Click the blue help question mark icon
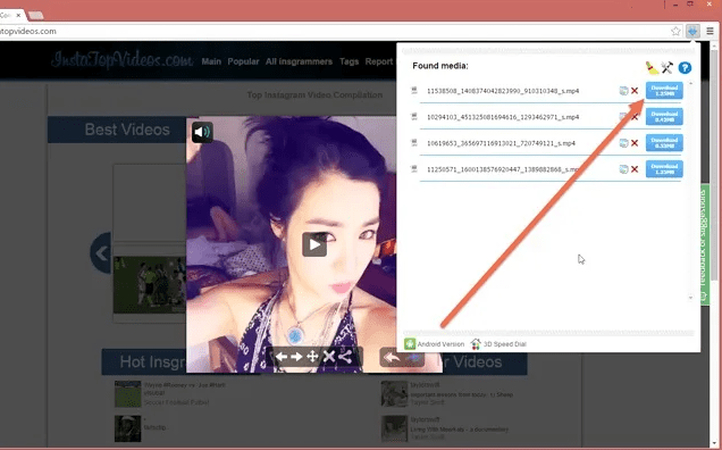The width and height of the screenshot is (722, 450). click(685, 67)
